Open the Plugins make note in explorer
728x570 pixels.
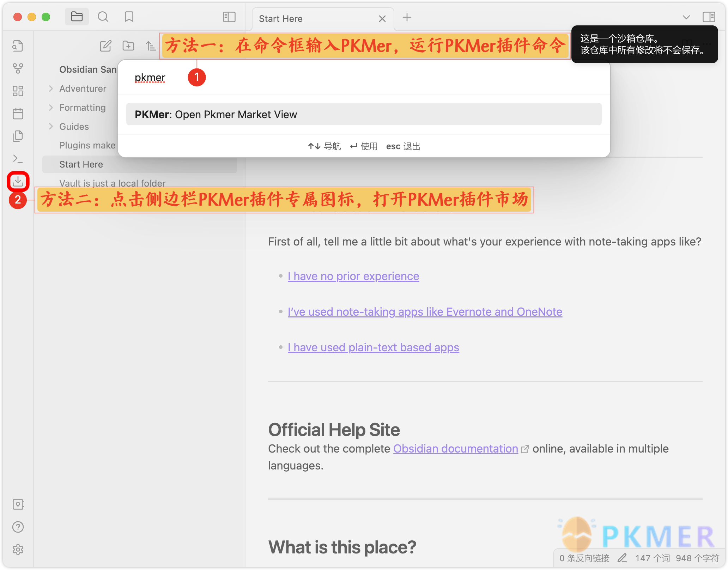click(87, 145)
